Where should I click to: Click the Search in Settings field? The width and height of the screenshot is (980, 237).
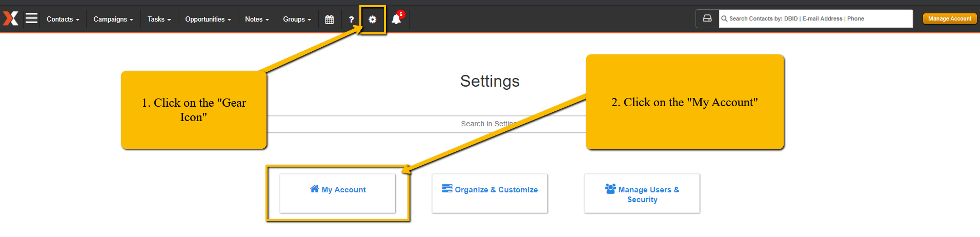[489, 124]
